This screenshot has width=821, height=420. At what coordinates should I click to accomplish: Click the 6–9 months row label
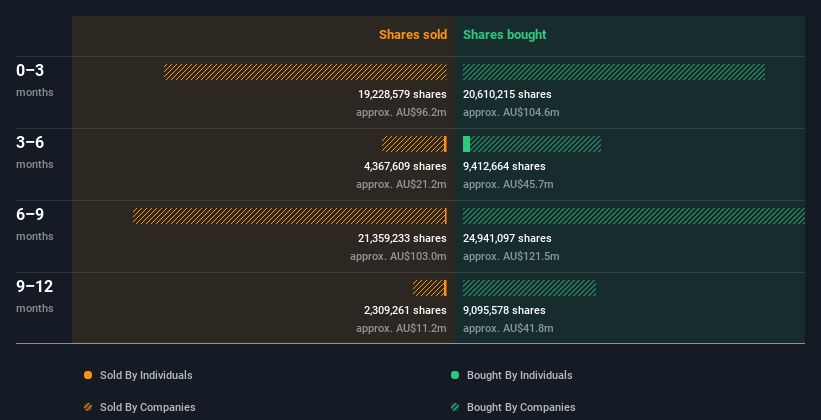(x=35, y=224)
